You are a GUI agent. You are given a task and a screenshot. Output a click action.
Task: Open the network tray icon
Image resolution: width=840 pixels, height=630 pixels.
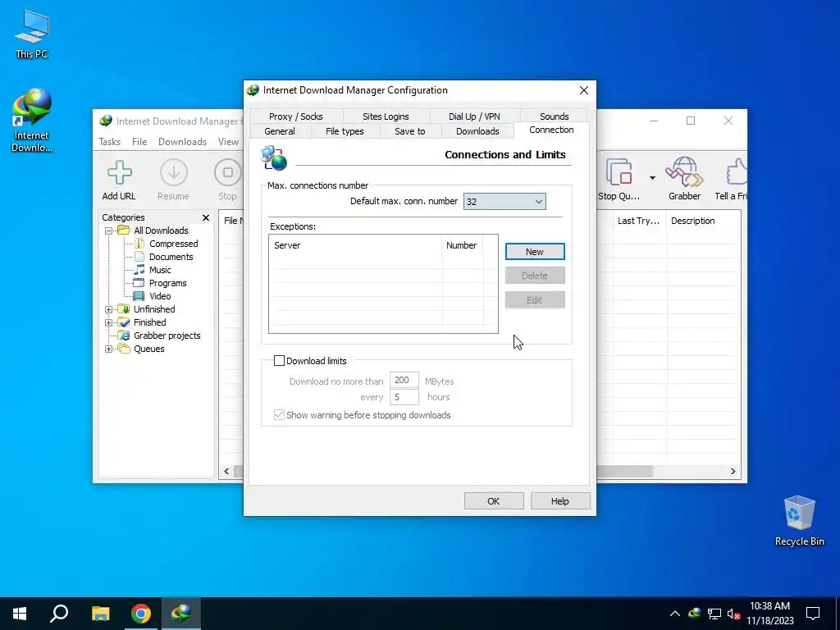click(714, 614)
